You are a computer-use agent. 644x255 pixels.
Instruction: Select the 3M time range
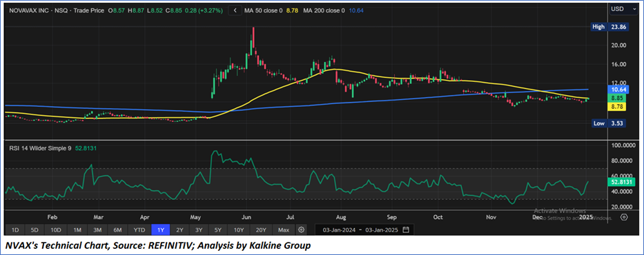pos(97,229)
